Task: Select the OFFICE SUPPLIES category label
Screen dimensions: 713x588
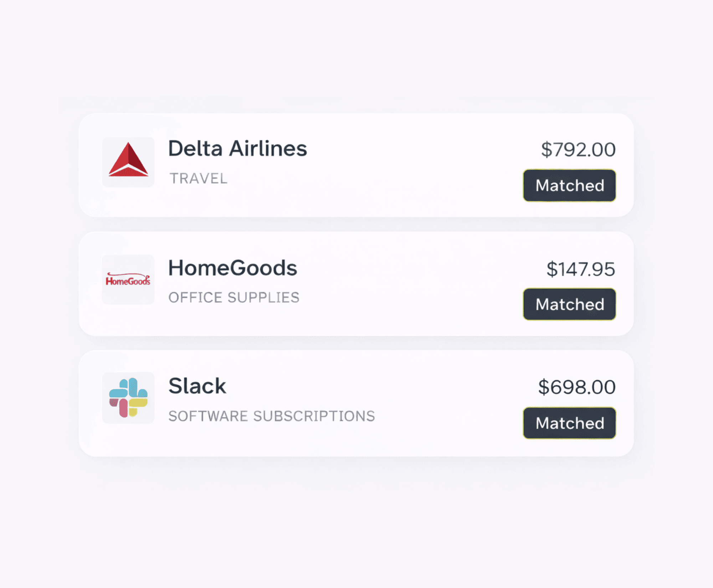Action: [234, 297]
